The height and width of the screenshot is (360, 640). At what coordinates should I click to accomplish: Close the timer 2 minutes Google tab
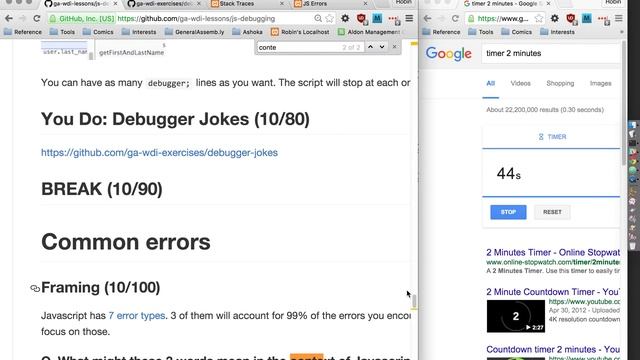[x=548, y=4]
